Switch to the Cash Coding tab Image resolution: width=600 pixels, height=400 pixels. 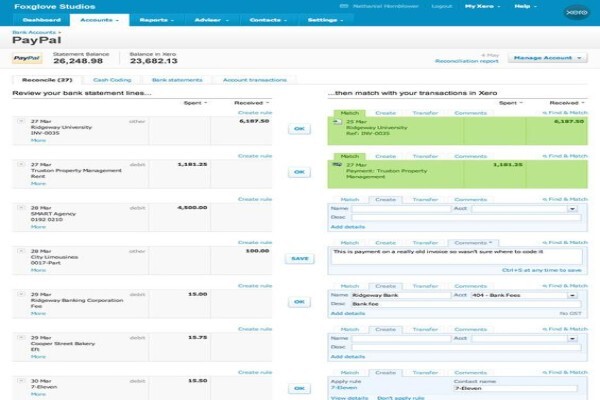112,80
